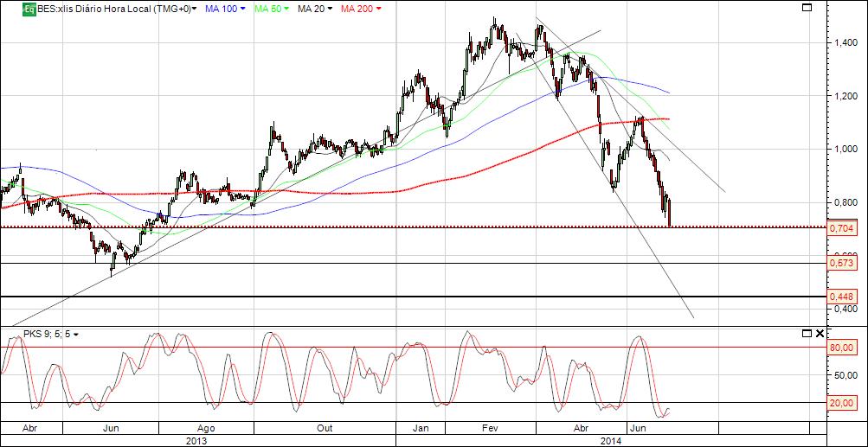Viewport: 868px width, 447px height.
Task: Close the PKS stochastic indicator pane
Action: pyautogui.click(x=820, y=334)
